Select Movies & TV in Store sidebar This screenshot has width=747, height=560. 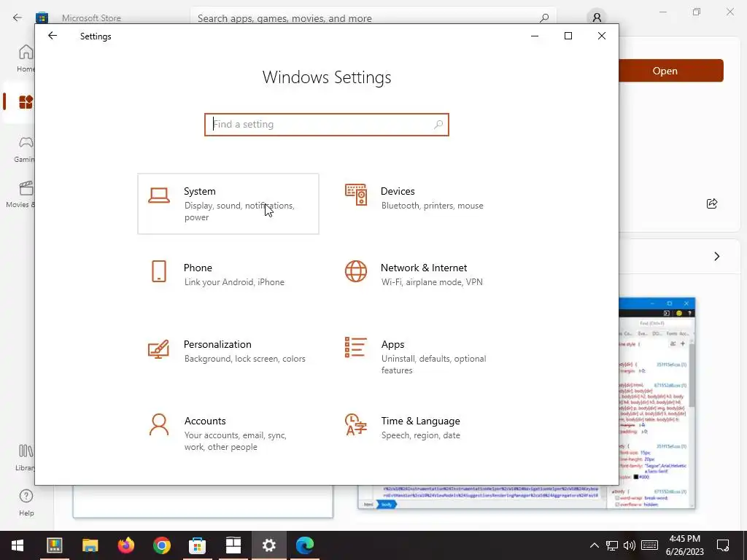[20, 194]
